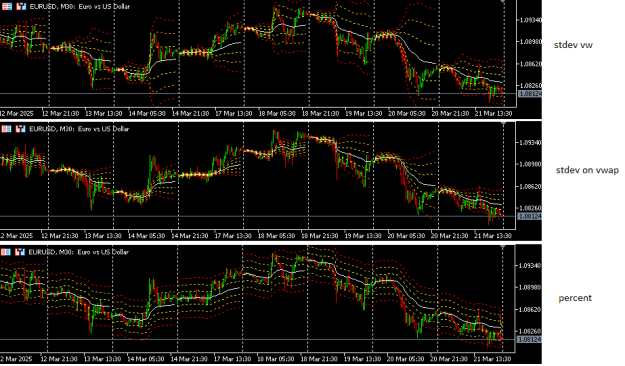Click grid icon in stdev on vwap chart header

point(6,129)
